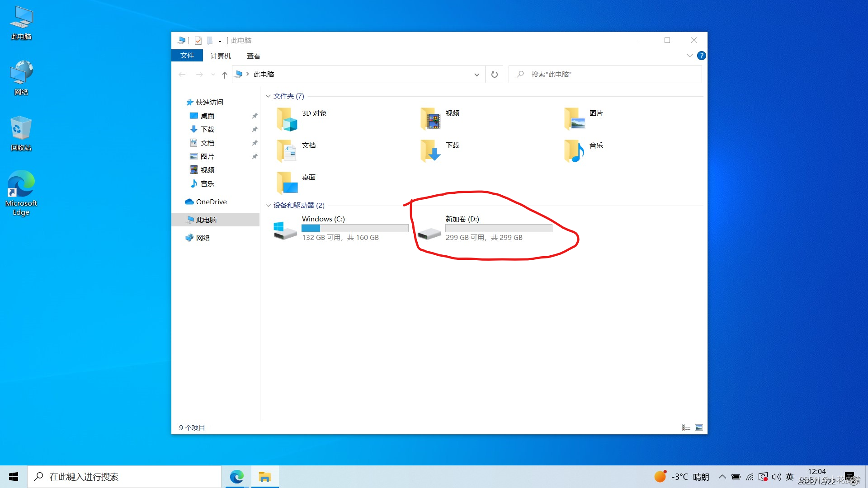Open the blue help question icon

click(x=701, y=56)
